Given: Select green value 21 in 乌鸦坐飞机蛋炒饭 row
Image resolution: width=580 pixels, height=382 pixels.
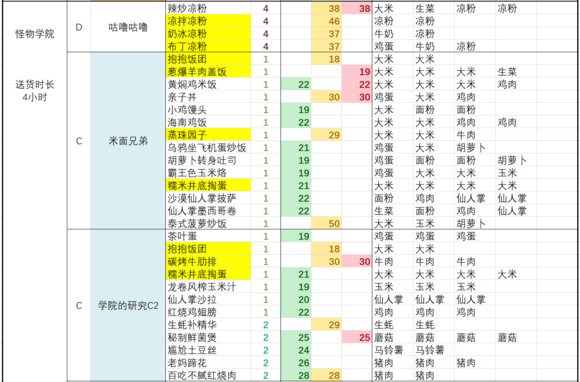Looking at the screenshot, I should click(296, 148).
